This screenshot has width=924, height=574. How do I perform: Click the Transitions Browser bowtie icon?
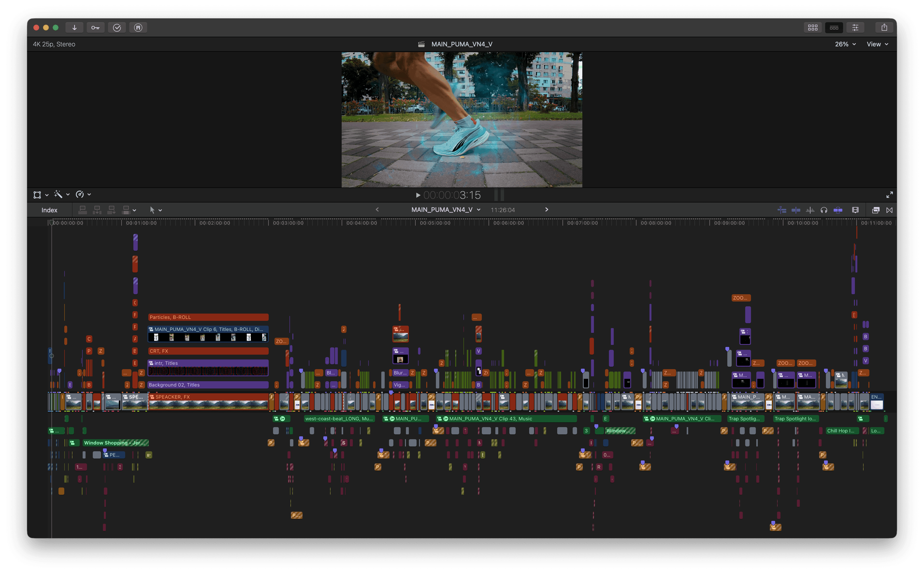tap(889, 210)
